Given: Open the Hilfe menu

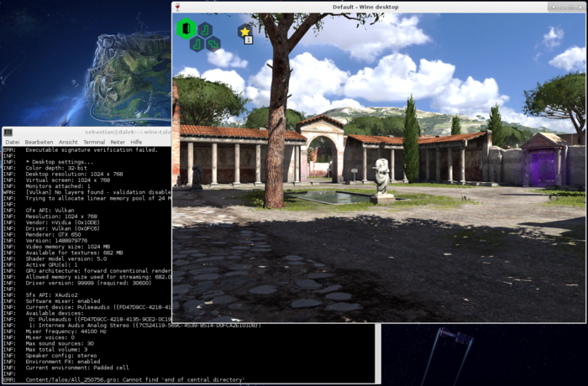Looking at the screenshot, I should pyautogui.click(x=137, y=142).
